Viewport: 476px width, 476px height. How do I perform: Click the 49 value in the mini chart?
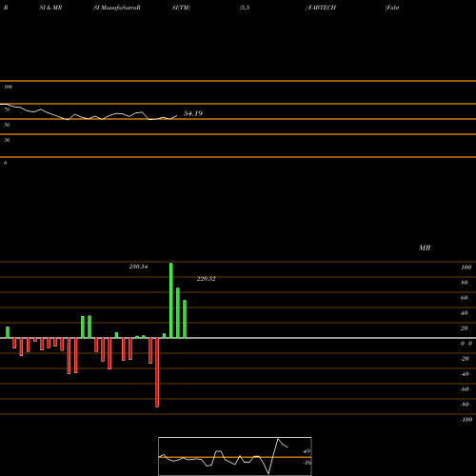(x=307, y=451)
